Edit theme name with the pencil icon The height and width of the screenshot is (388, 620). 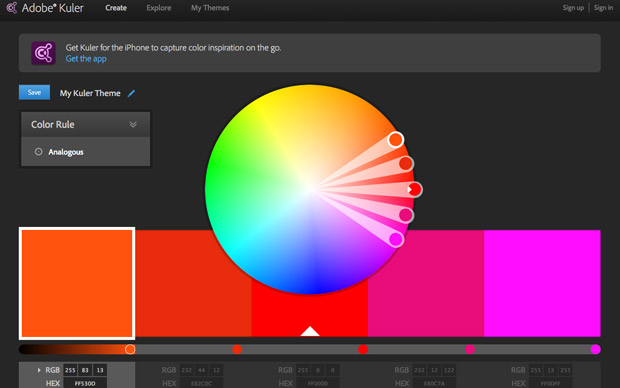[x=131, y=93]
